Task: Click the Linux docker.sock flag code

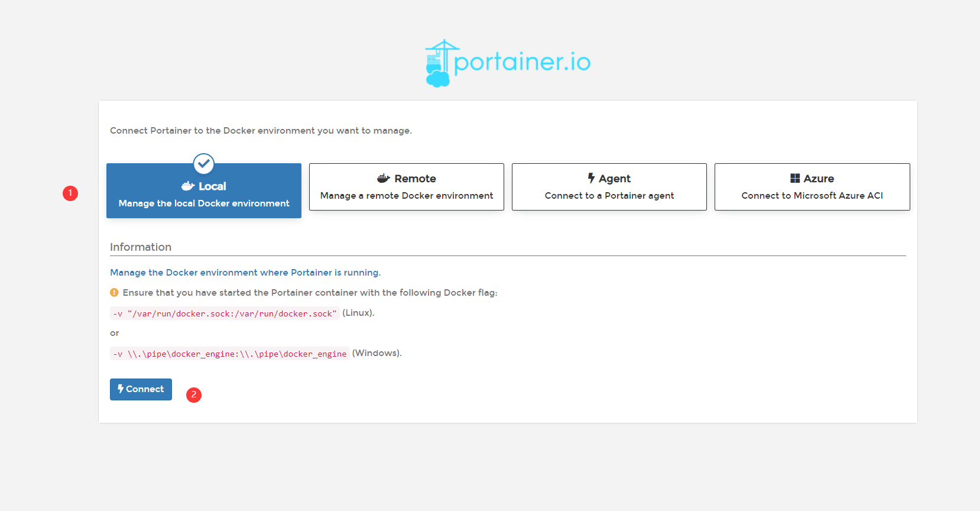Action: click(x=225, y=313)
